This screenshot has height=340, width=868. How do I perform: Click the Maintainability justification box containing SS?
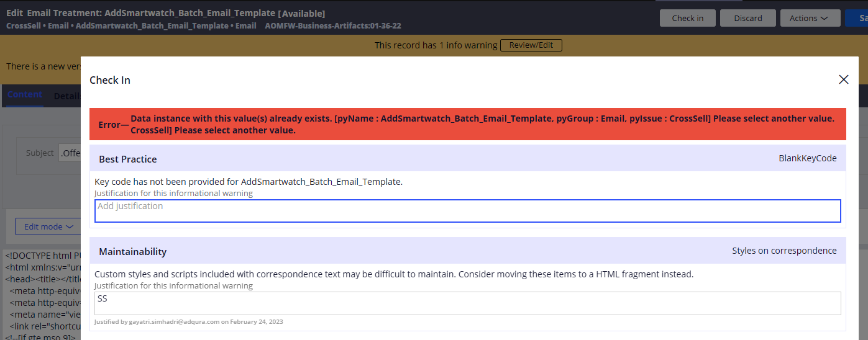tap(467, 303)
